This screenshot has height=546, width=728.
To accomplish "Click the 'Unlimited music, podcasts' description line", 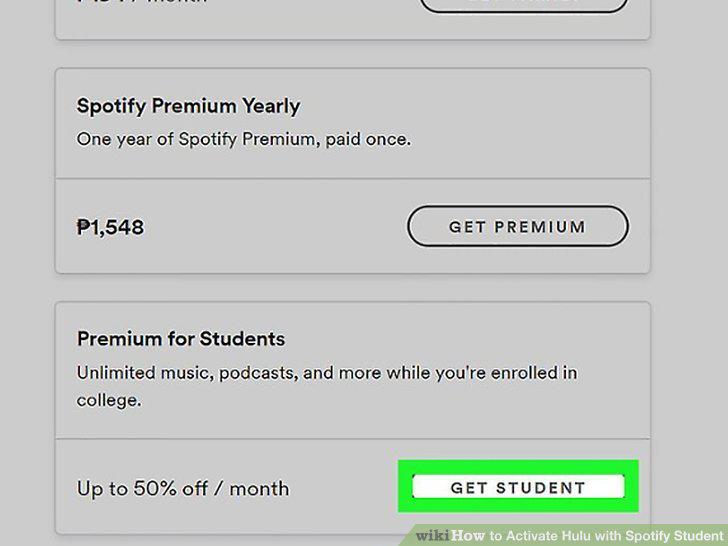I will (x=327, y=373).
